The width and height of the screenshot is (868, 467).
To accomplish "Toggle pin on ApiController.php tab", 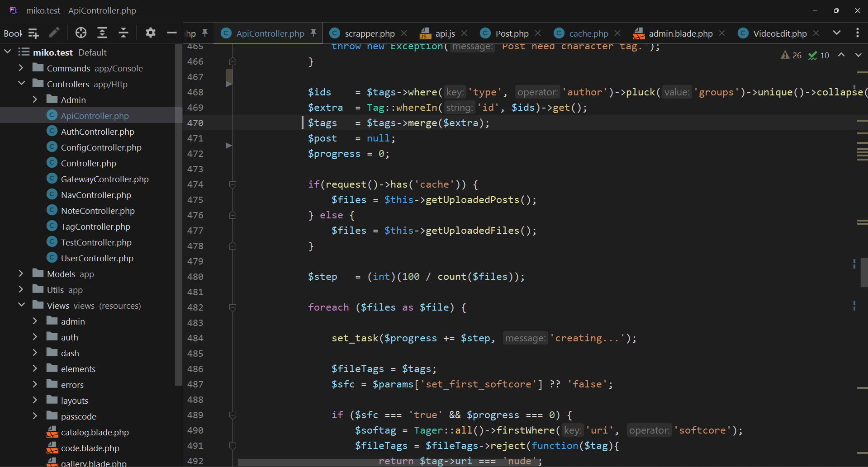I will [313, 33].
